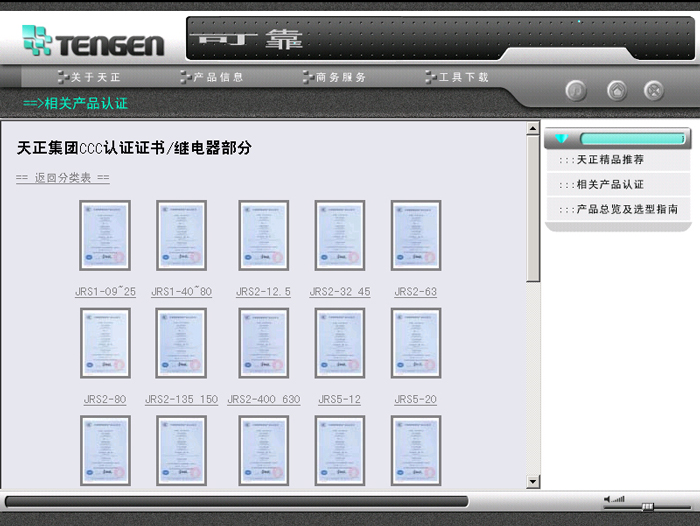
Task: Open the JRS2-32 45 certificate link
Action: pos(340,292)
